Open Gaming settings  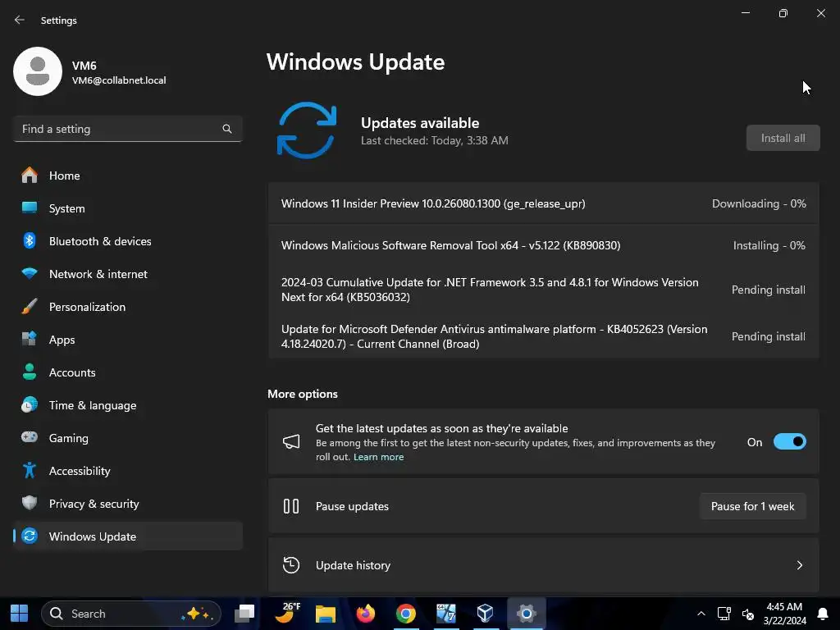point(127,438)
